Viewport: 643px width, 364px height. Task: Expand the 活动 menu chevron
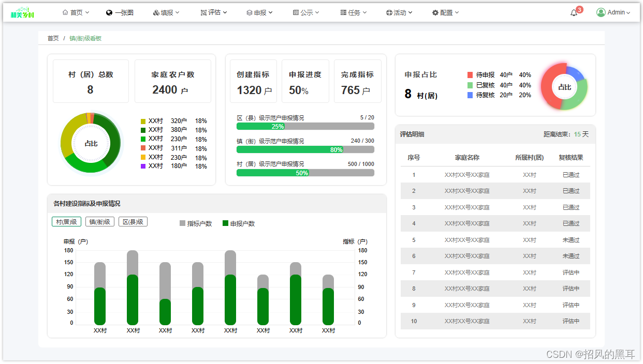(410, 12)
